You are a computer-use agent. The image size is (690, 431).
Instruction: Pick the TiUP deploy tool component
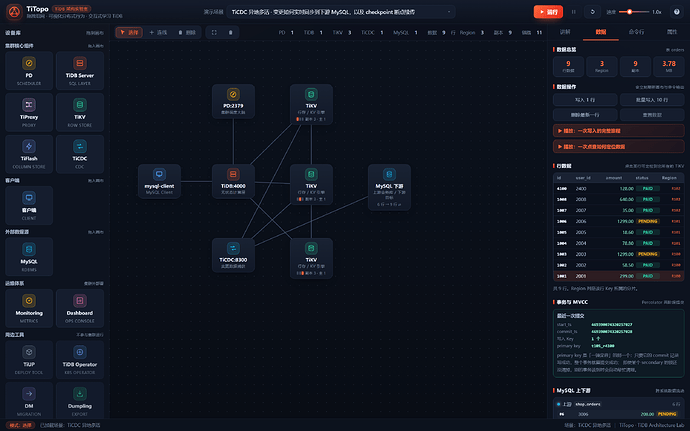point(29,360)
